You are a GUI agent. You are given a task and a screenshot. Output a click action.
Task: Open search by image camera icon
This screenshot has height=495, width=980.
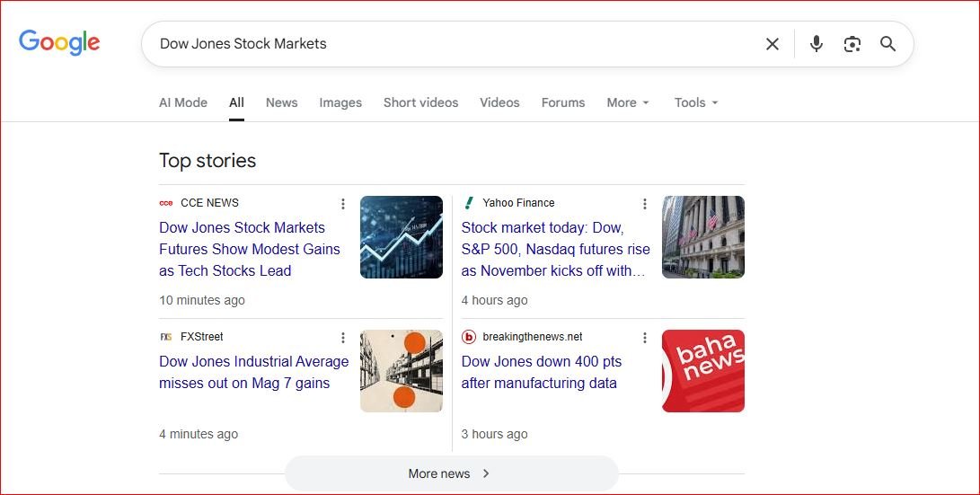(852, 44)
